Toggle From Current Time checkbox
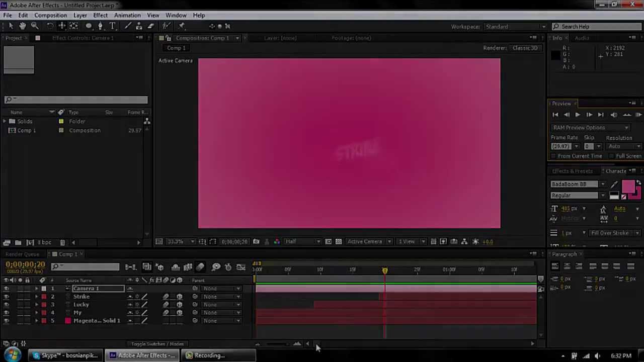This screenshot has width=644, height=362. click(554, 156)
